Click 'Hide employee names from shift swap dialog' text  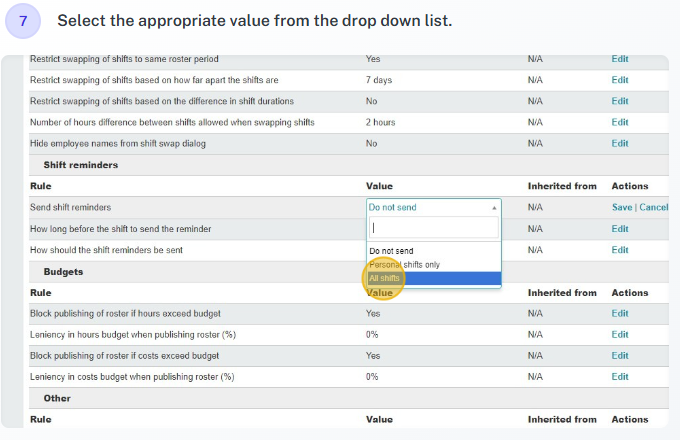(118, 143)
